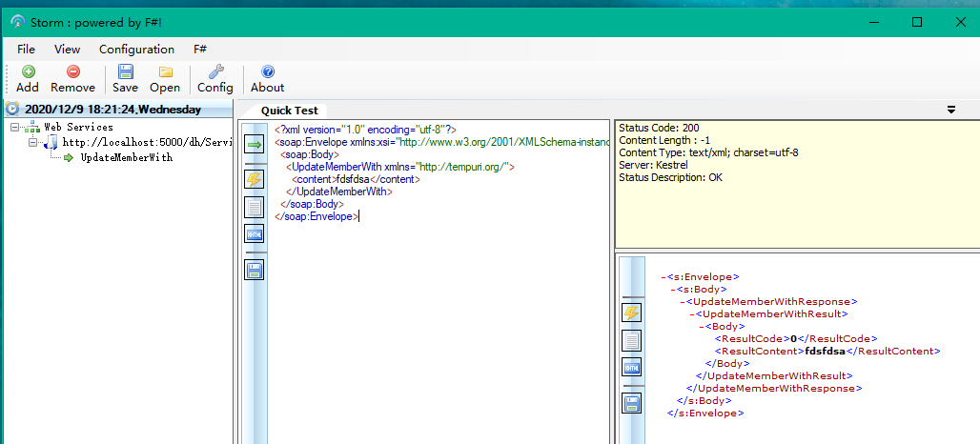This screenshot has height=444, width=980.
Task: Open the Configuration menu
Action: (137, 50)
